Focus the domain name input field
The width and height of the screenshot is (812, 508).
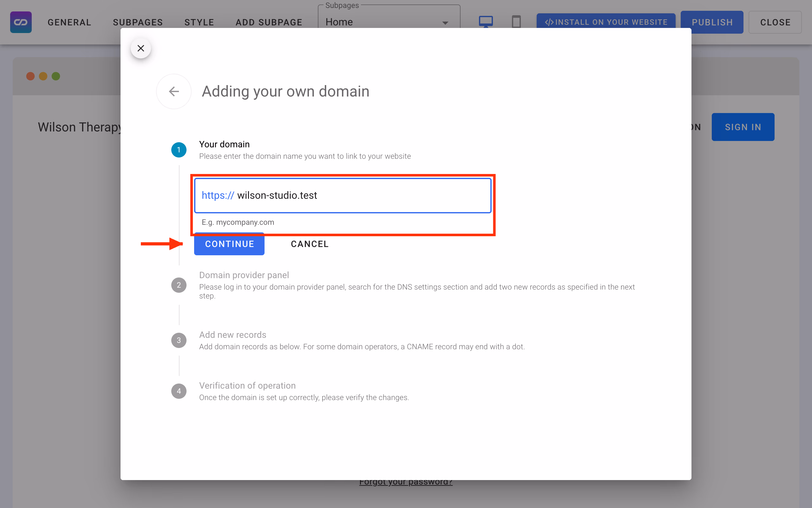point(343,195)
